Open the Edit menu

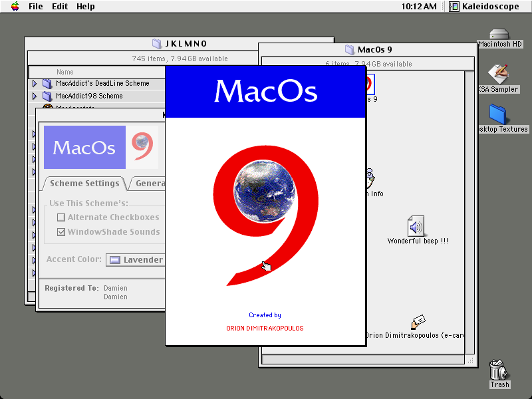coord(60,7)
